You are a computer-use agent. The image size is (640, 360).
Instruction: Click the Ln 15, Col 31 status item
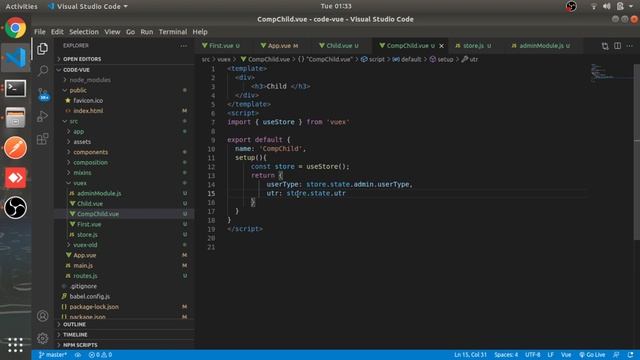coord(470,355)
